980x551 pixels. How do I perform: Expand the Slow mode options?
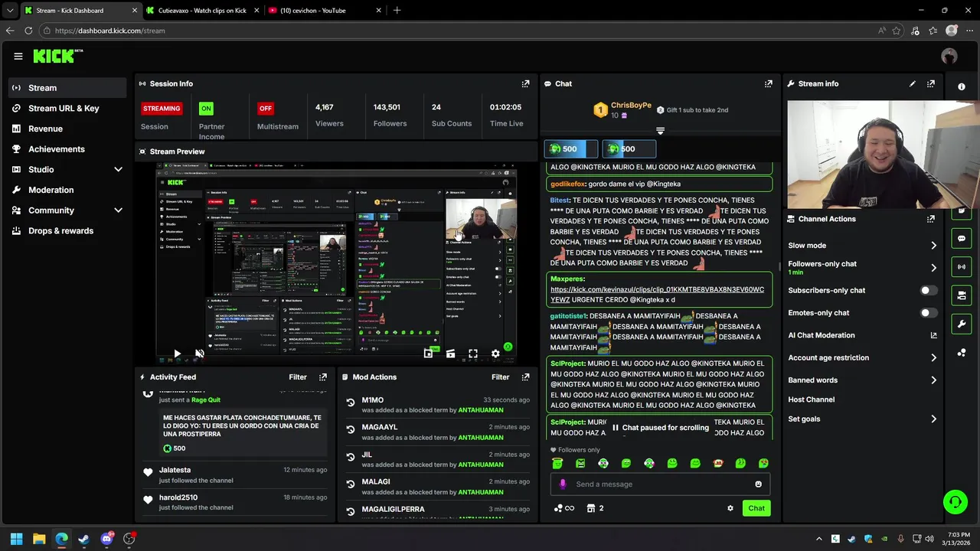click(x=933, y=246)
